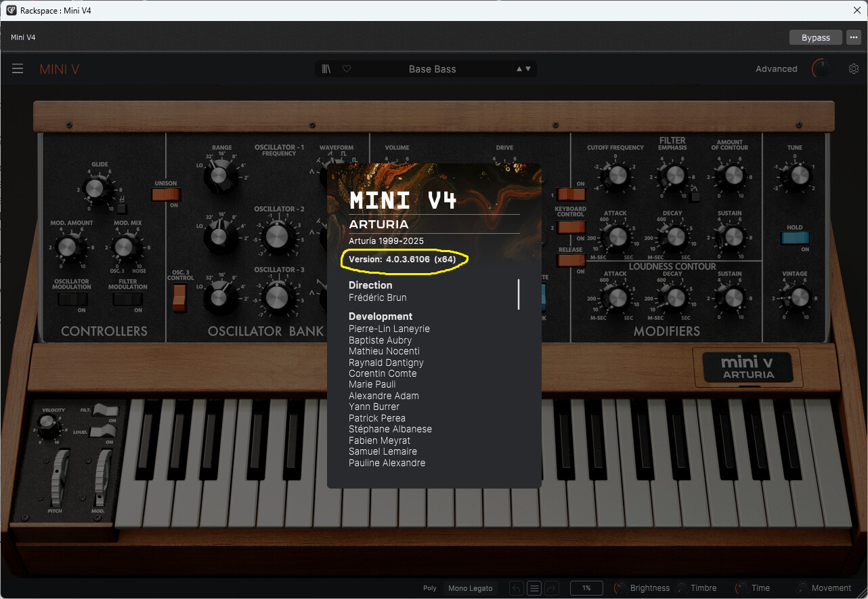Open the hamburger main menu
The height and width of the screenshot is (599, 868).
(18, 69)
